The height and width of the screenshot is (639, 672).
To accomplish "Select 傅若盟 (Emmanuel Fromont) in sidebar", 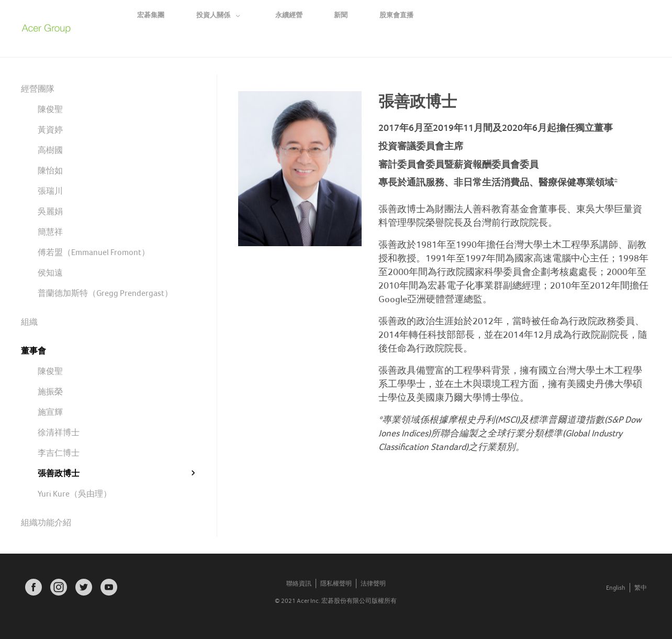I will [93, 252].
